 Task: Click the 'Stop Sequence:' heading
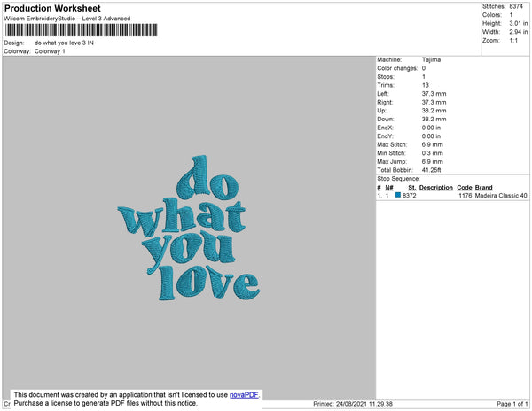click(x=398, y=179)
